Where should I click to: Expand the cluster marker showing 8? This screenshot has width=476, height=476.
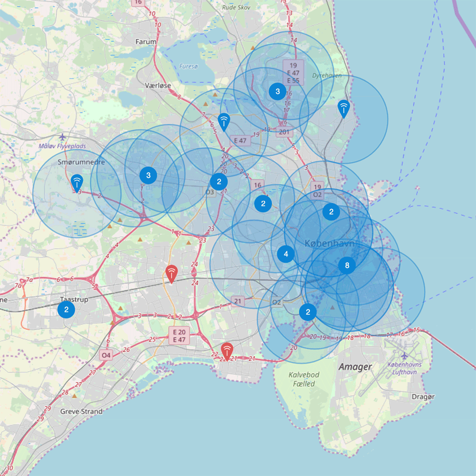tap(347, 265)
